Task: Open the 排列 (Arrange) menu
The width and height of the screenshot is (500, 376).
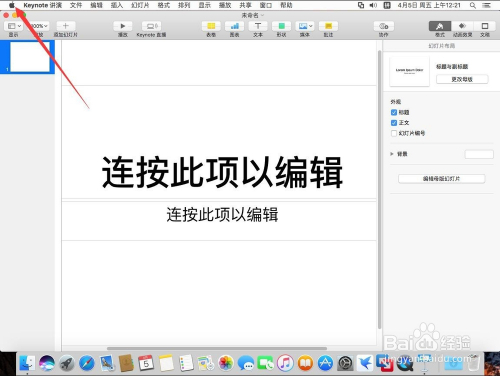Action: (x=184, y=5)
